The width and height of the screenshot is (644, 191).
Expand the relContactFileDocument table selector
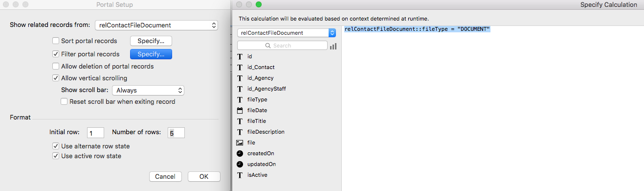(x=287, y=33)
